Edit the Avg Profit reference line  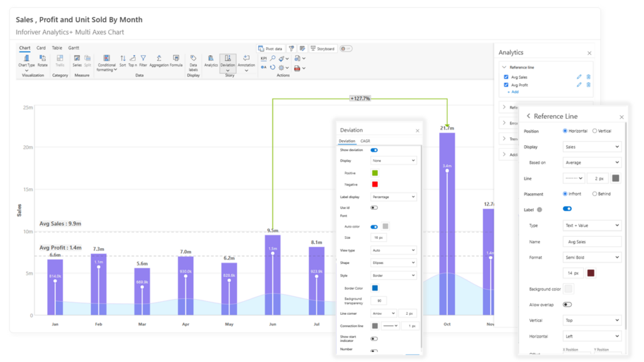(x=579, y=85)
